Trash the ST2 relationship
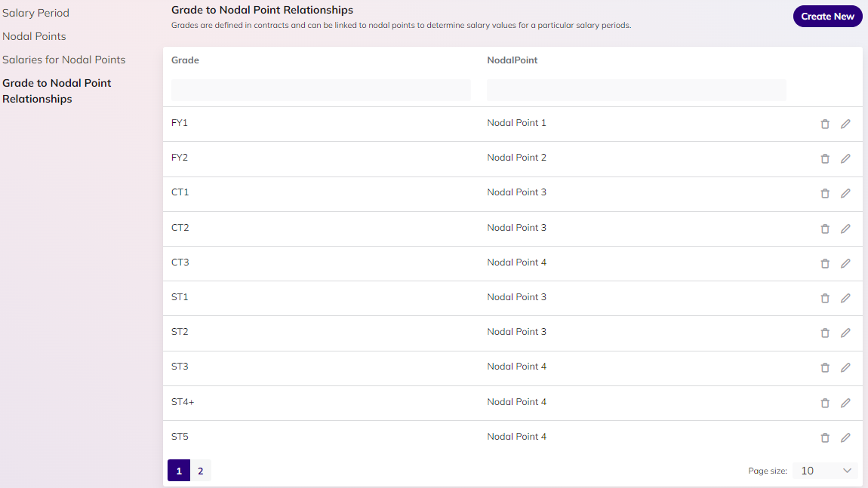The width and height of the screenshot is (868, 488). click(x=825, y=333)
